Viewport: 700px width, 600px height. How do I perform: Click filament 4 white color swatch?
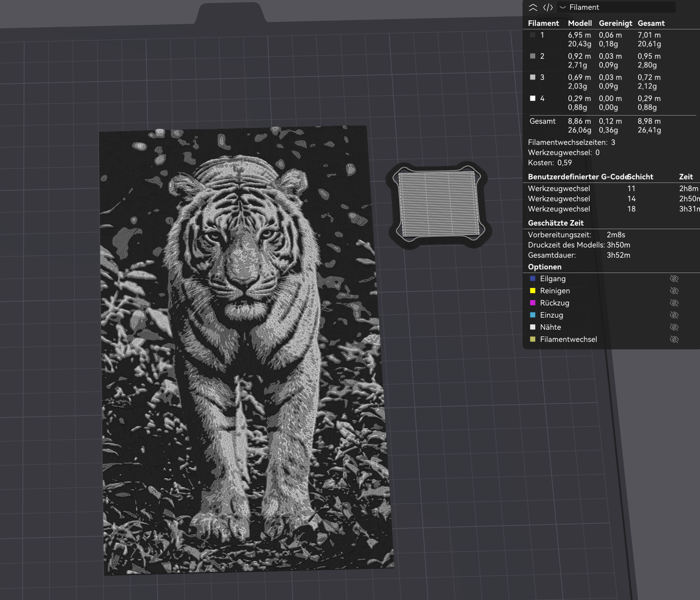(533, 98)
